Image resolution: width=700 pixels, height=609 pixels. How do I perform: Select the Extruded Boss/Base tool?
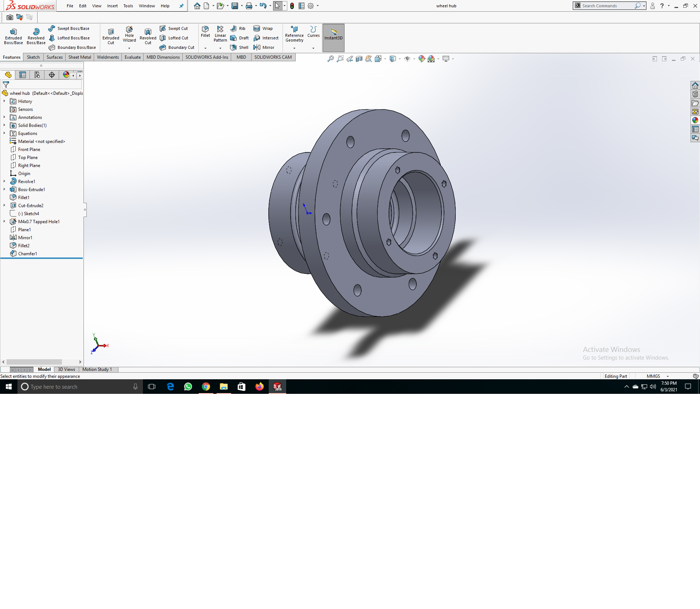point(13,36)
